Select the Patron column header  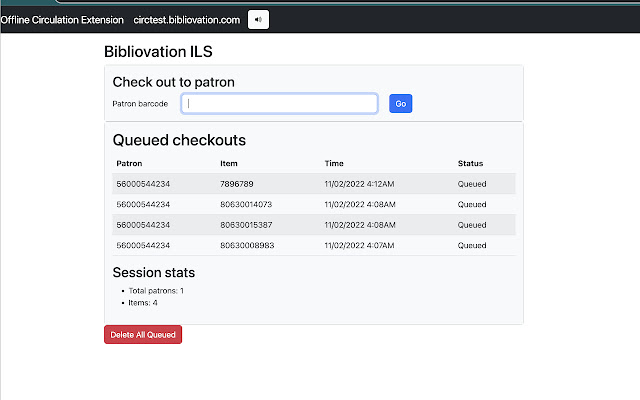coord(129,163)
